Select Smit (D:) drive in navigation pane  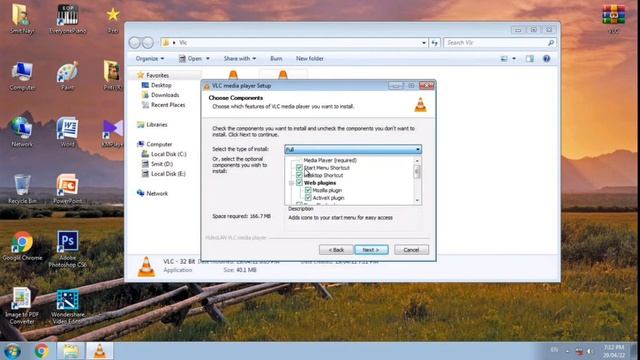pyautogui.click(x=162, y=164)
